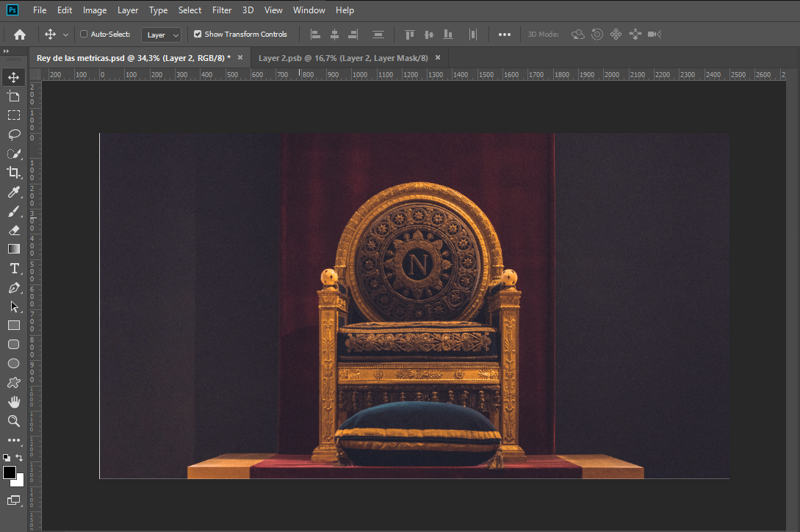Open the Type menu

click(158, 10)
